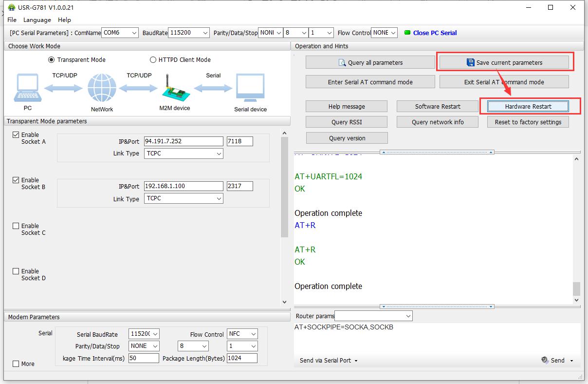Click the Socket A port field 7118
The image size is (588, 384).
click(240, 141)
